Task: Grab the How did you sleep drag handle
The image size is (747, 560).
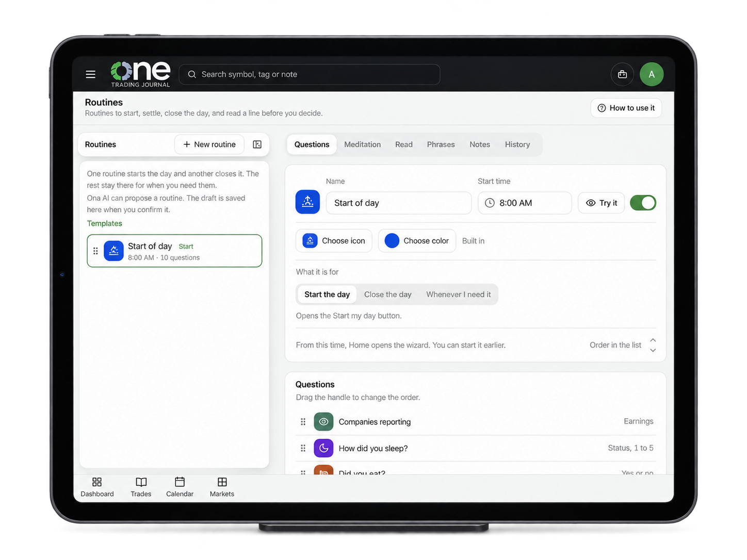Action: tap(303, 448)
